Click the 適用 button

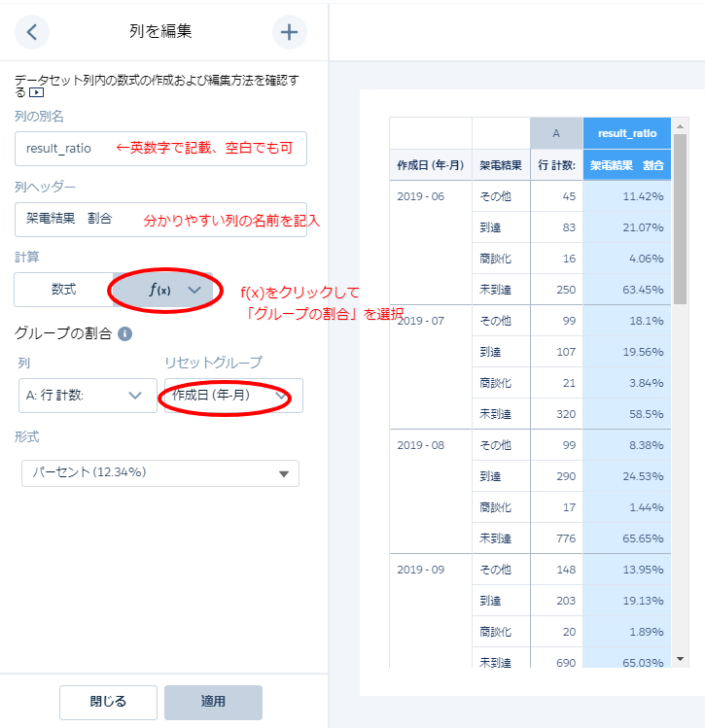pyautogui.click(x=213, y=701)
